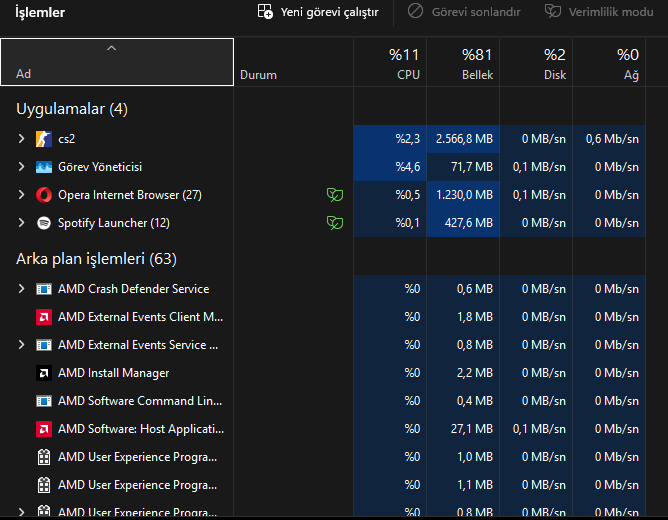The height and width of the screenshot is (520, 668).
Task: Sort by the Ağ %0 column header
Action: pyautogui.click(x=609, y=62)
